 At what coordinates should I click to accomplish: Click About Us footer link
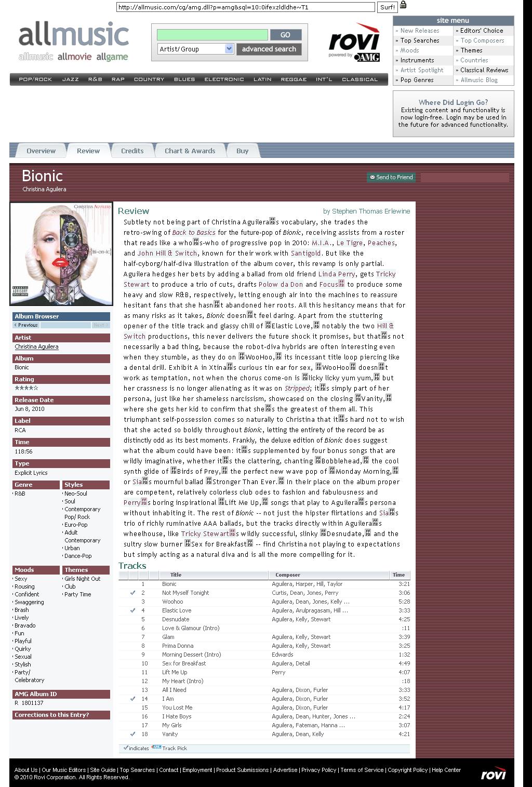pyautogui.click(x=26, y=770)
